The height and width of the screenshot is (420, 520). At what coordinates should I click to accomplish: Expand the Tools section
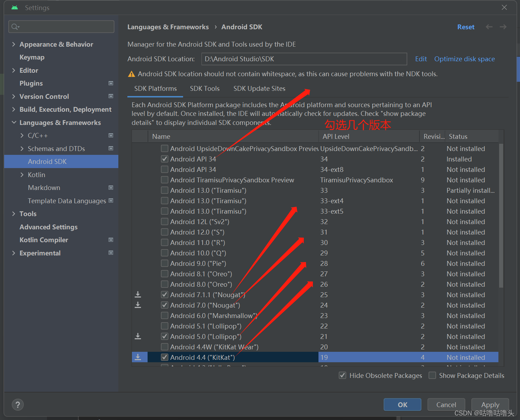tap(14, 214)
